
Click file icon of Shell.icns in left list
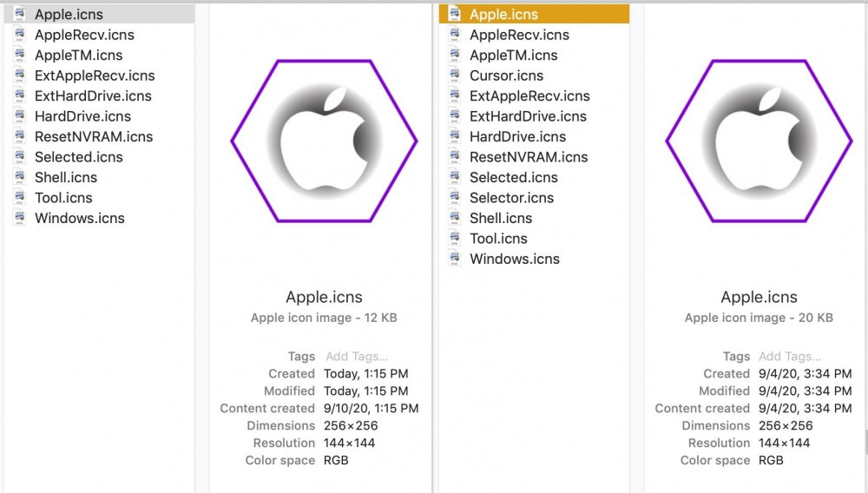(x=19, y=177)
